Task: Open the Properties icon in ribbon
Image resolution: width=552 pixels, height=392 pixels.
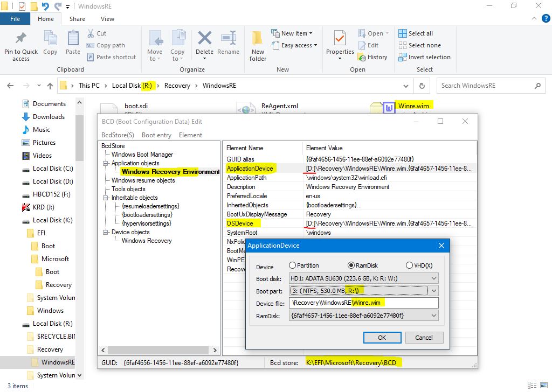Action: pyautogui.click(x=340, y=39)
